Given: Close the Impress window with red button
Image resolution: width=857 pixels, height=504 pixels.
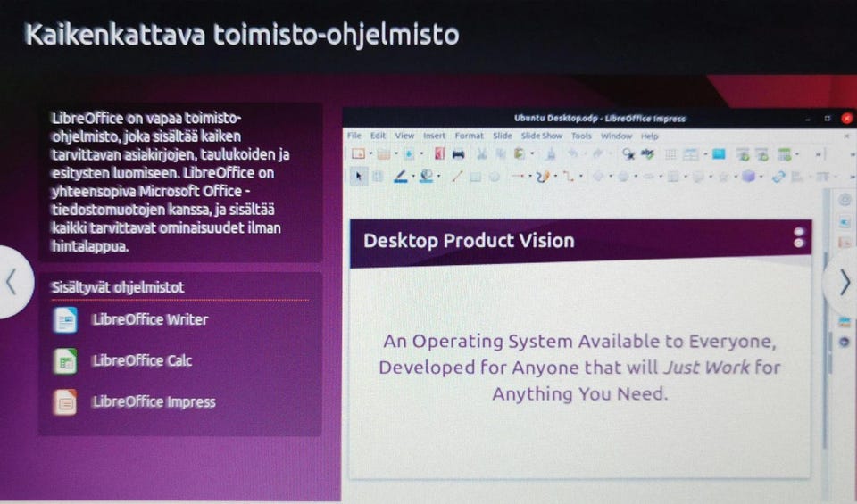Looking at the screenshot, I should pyautogui.click(x=846, y=118).
